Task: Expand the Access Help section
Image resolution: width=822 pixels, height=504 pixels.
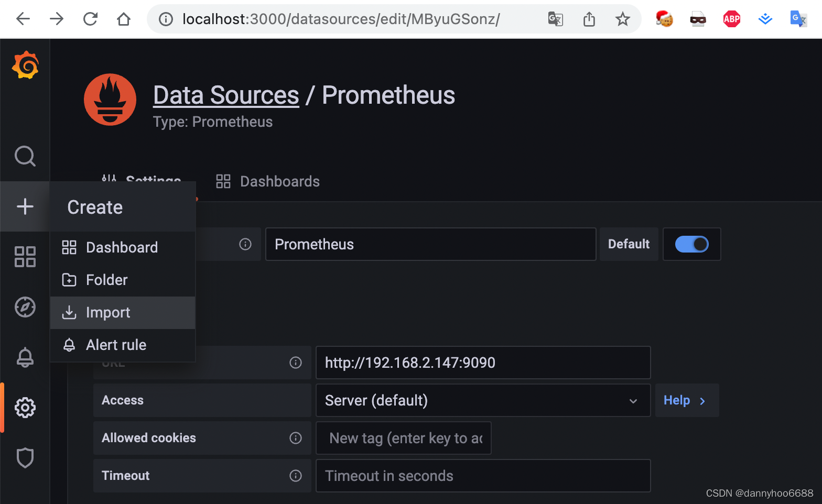Action: [686, 400]
